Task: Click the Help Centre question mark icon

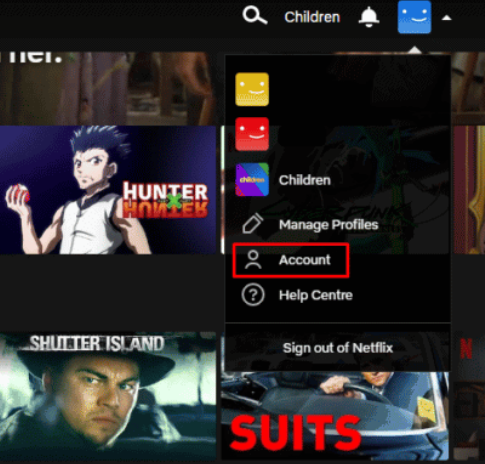Action: [253, 295]
